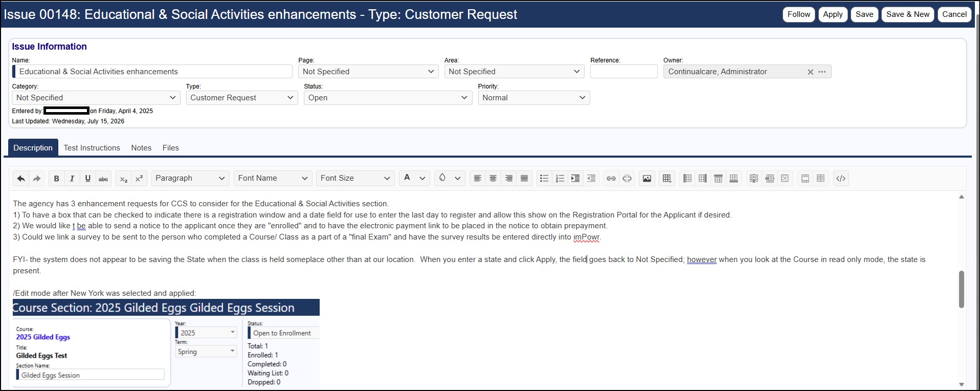This screenshot has width=980, height=391.
Task: Insert a numbered list
Action: (560, 179)
